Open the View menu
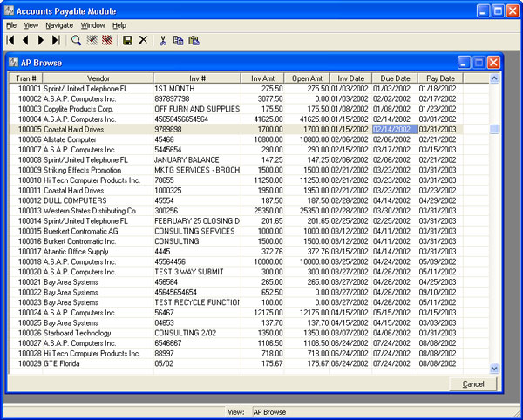The image size is (523, 420). click(x=31, y=25)
